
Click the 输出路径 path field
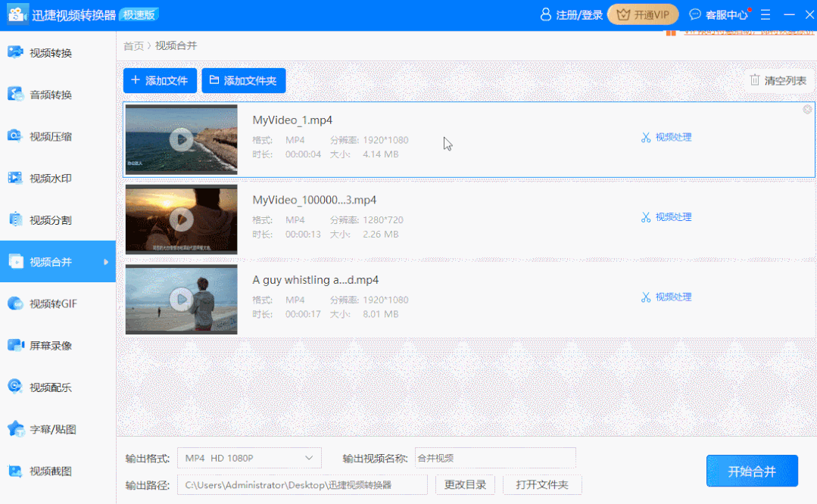pos(302,485)
